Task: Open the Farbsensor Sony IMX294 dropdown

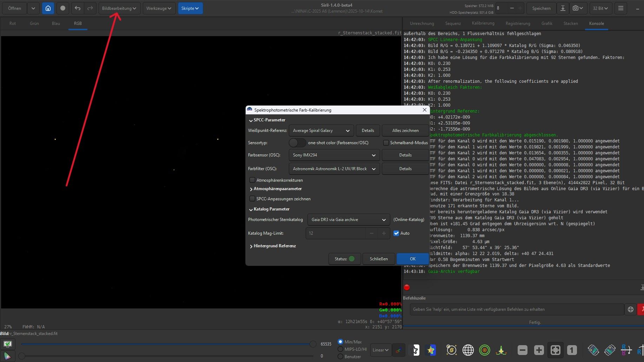Action: (334, 155)
